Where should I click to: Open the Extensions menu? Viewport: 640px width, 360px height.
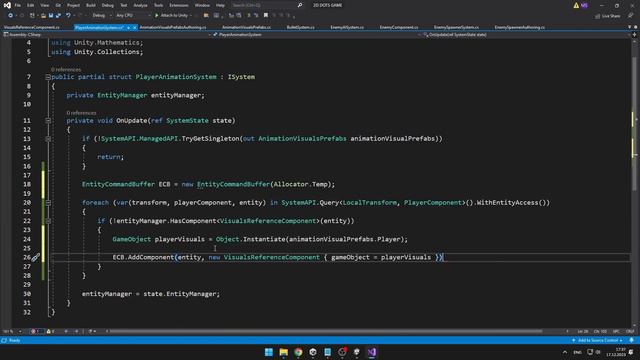click(179, 5)
